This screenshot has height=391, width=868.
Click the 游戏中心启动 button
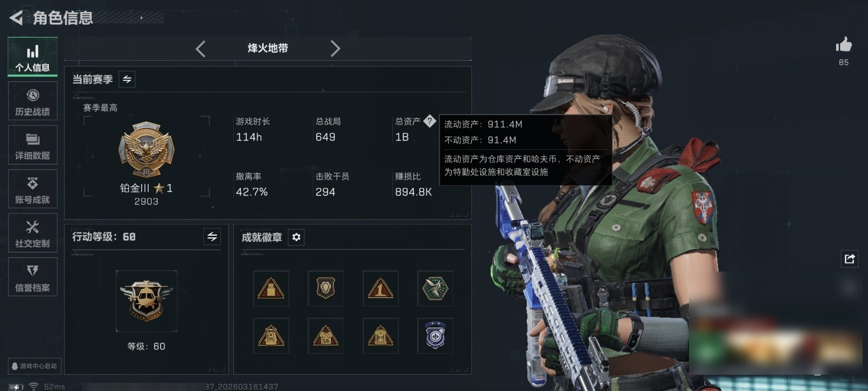[34, 366]
